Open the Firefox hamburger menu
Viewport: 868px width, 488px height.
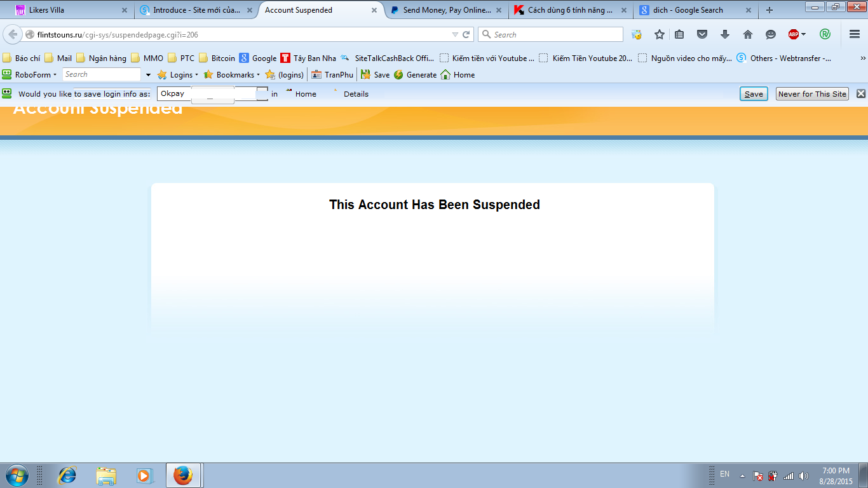[855, 34]
